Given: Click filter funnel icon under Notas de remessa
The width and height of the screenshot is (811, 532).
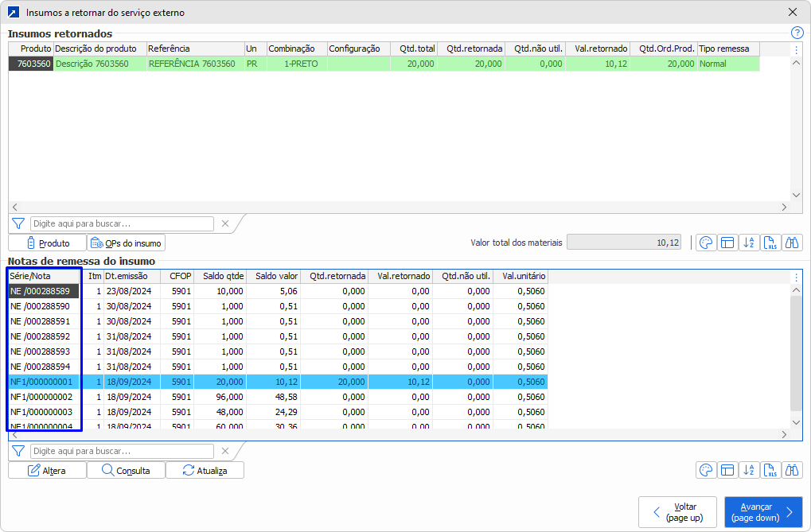Looking at the screenshot, I should pyautogui.click(x=18, y=452).
